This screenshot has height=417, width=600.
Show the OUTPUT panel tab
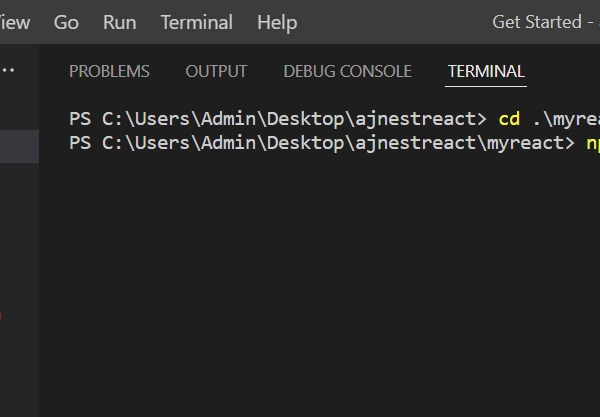[216, 71]
